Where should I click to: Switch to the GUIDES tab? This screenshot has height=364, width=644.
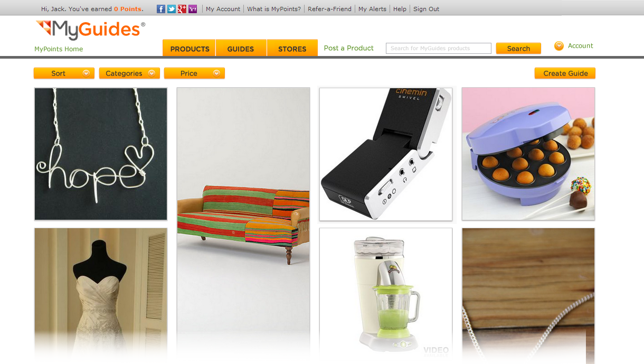click(x=241, y=48)
